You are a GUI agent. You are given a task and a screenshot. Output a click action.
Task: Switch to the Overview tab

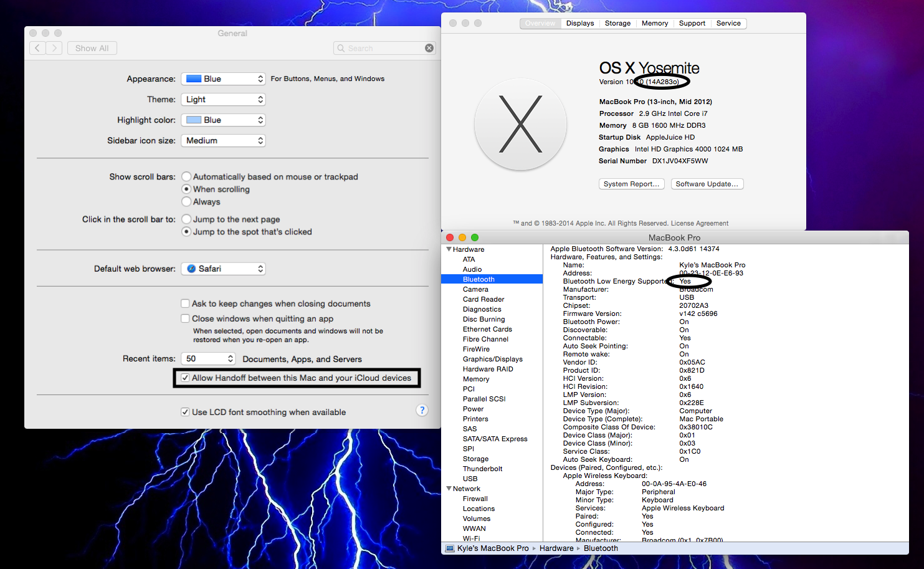click(540, 23)
